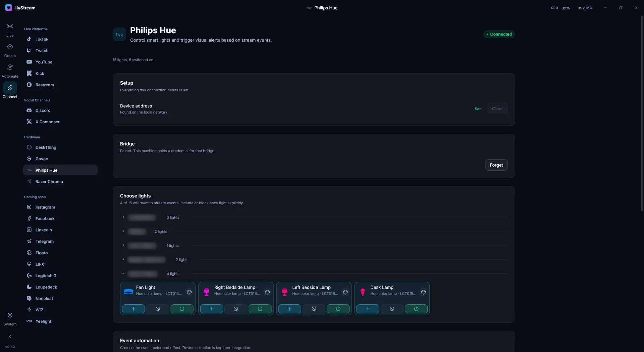
Task: Open X Composer from the sidebar
Action: (x=60, y=122)
